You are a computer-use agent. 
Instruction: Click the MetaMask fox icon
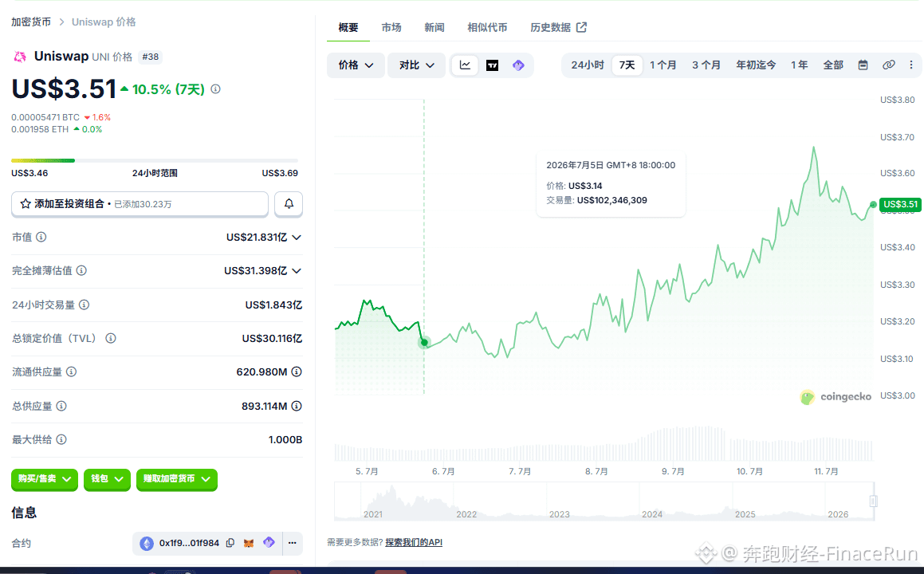(x=249, y=543)
